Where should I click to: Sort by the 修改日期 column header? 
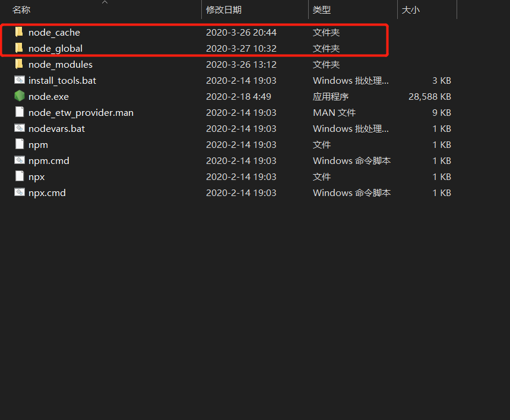(x=224, y=10)
